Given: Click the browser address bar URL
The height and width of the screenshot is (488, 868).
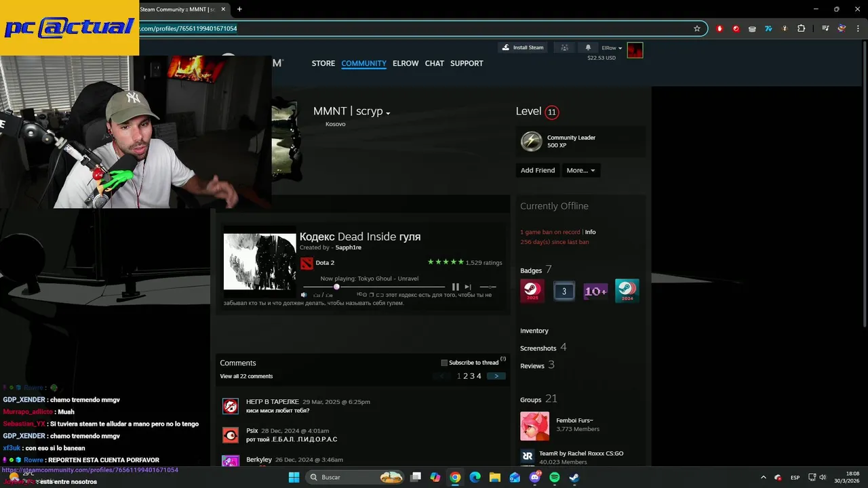Looking at the screenshot, I should tap(189, 28).
